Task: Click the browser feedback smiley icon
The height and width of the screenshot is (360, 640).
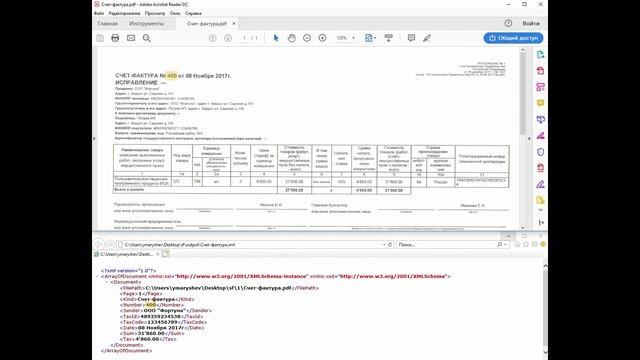Action: click(x=543, y=244)
